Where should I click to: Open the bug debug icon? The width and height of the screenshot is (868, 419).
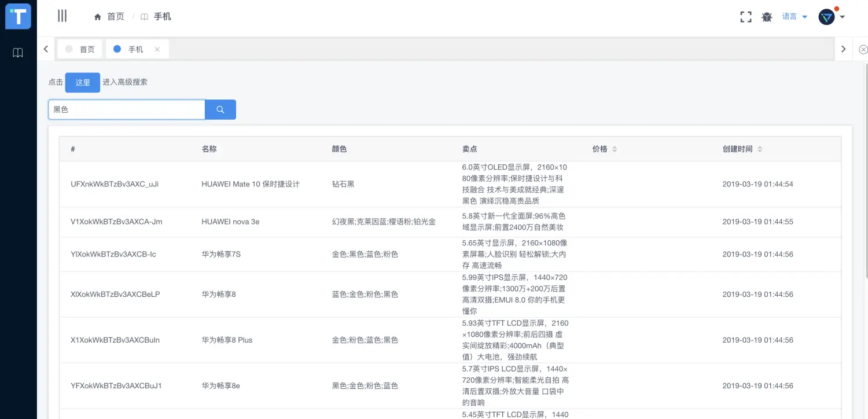click(x=767, y=17)
